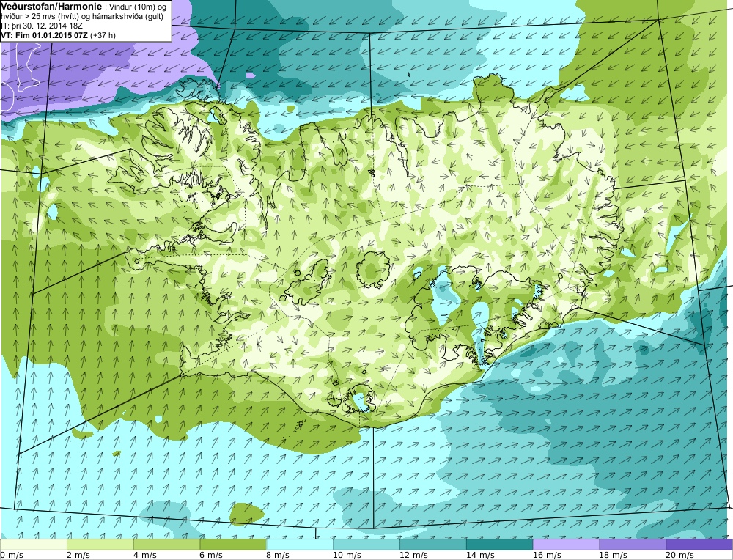Click the darkest purple above-20 m/s swatch
733x560 pixels.
(x=699, y=545)
